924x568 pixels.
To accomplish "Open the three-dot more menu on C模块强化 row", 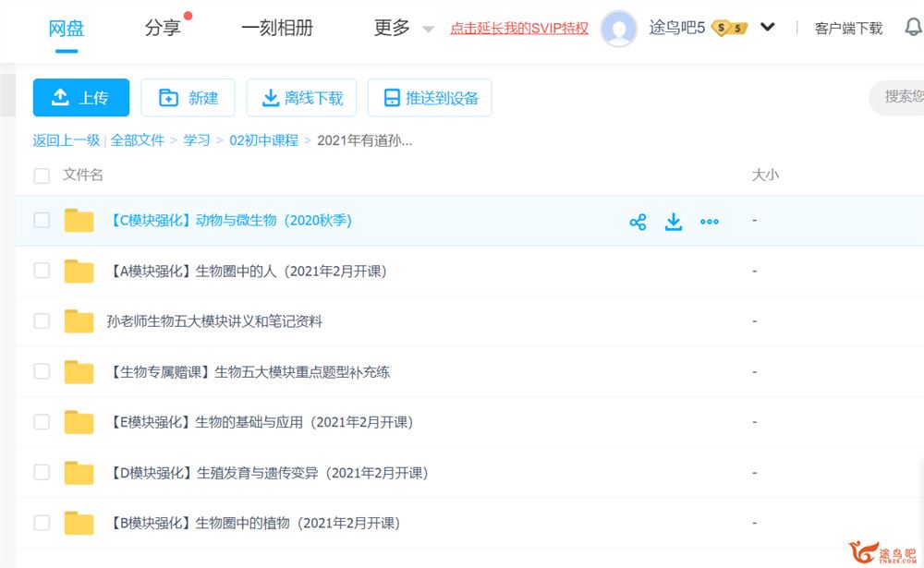I will pyautogui.click(x=710, y=222).
